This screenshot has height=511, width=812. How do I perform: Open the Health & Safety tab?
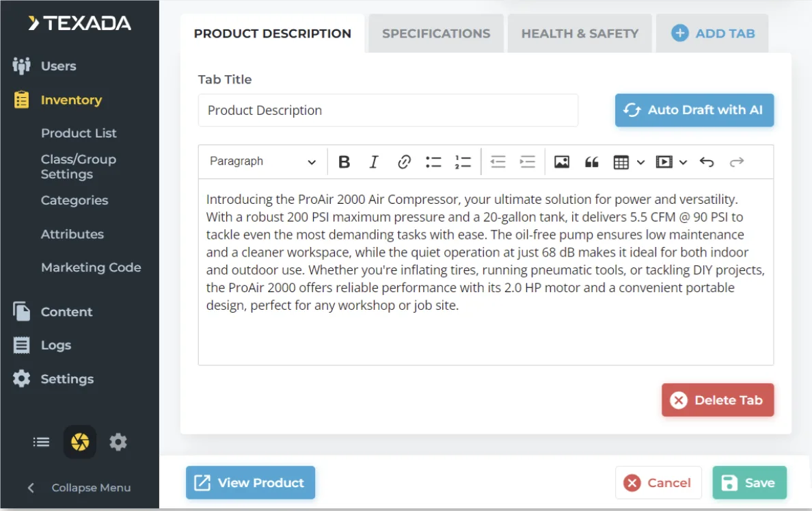[580, 33]
